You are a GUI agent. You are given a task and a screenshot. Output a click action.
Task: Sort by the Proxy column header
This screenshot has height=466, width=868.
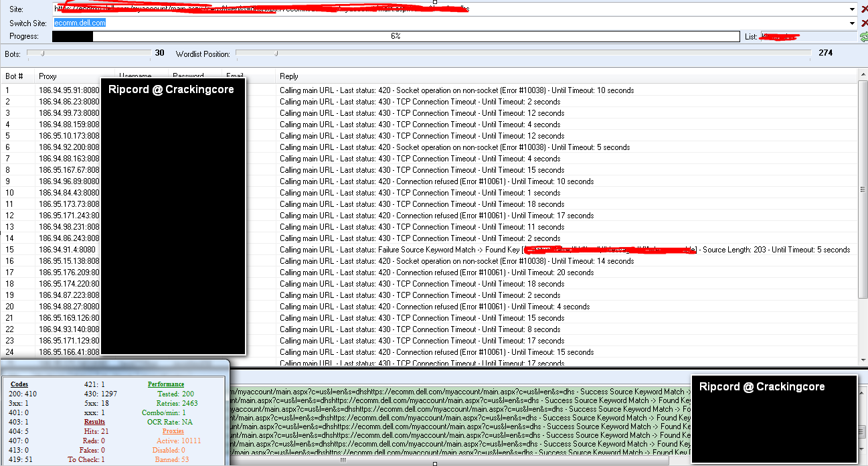pyautogui.click(x=75, y=76)
